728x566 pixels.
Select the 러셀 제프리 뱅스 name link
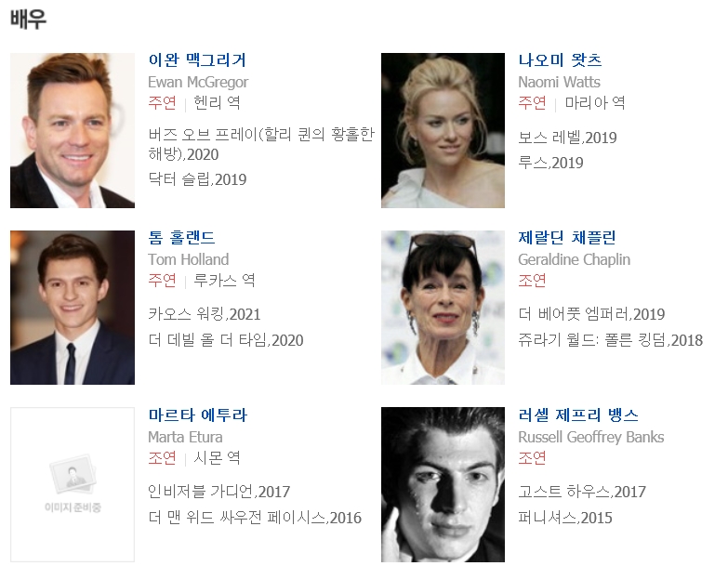click(x=578, y=415)
